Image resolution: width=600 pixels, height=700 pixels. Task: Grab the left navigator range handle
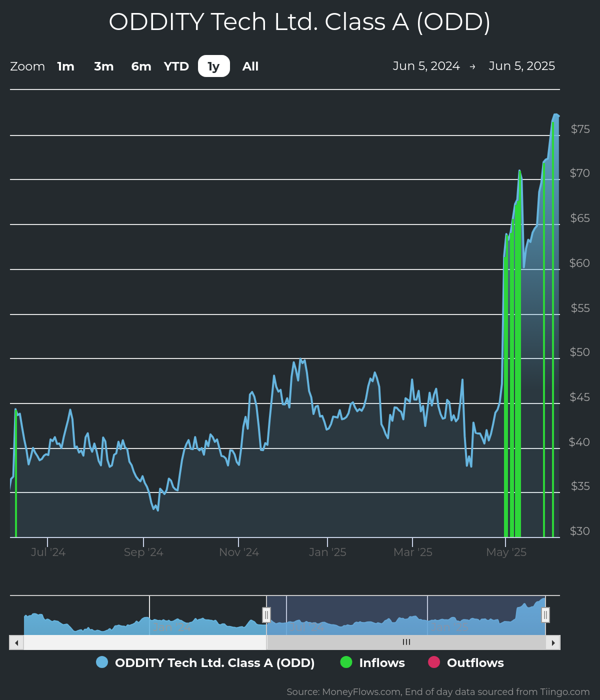click(x=266, y=614)
